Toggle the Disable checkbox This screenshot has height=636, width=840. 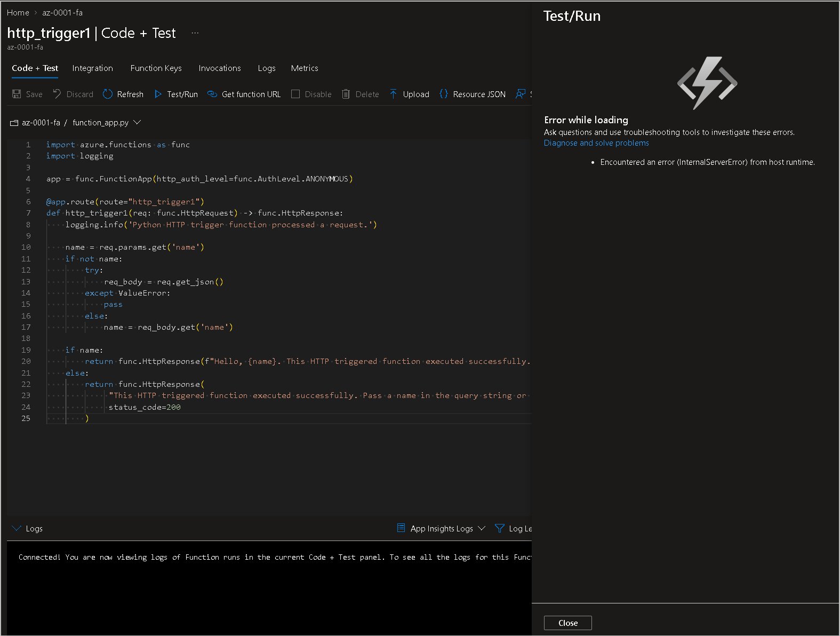(295, 94)
